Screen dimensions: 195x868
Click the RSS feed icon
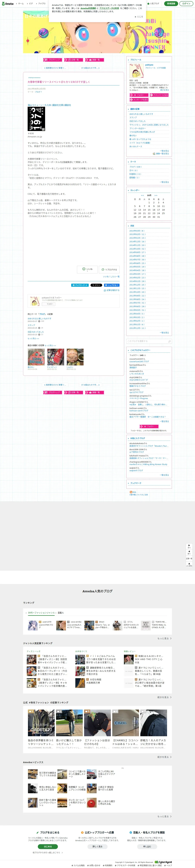pos(131,492)
